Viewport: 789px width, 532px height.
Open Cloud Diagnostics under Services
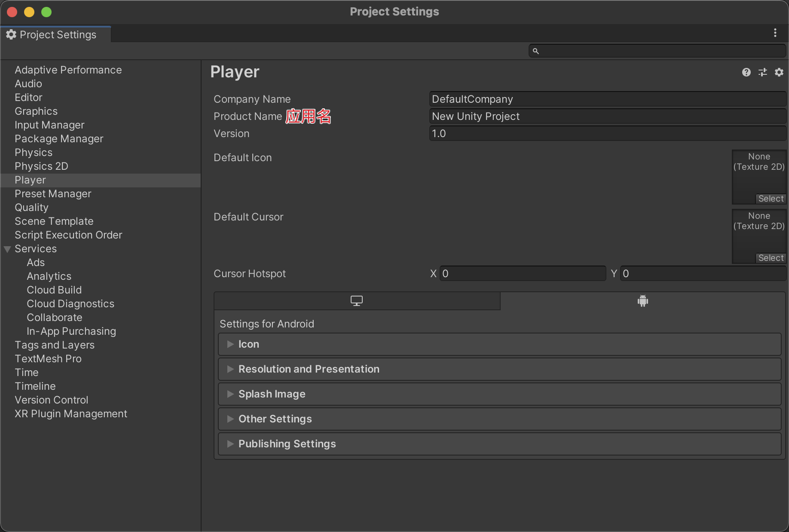tap(101, 304)
